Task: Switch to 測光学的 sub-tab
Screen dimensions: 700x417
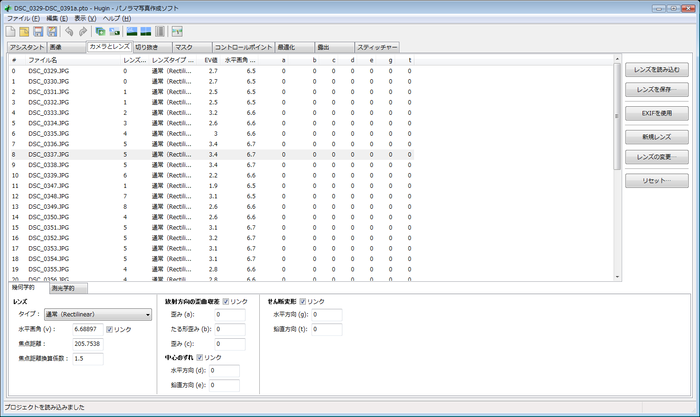Action: [68, 288]
